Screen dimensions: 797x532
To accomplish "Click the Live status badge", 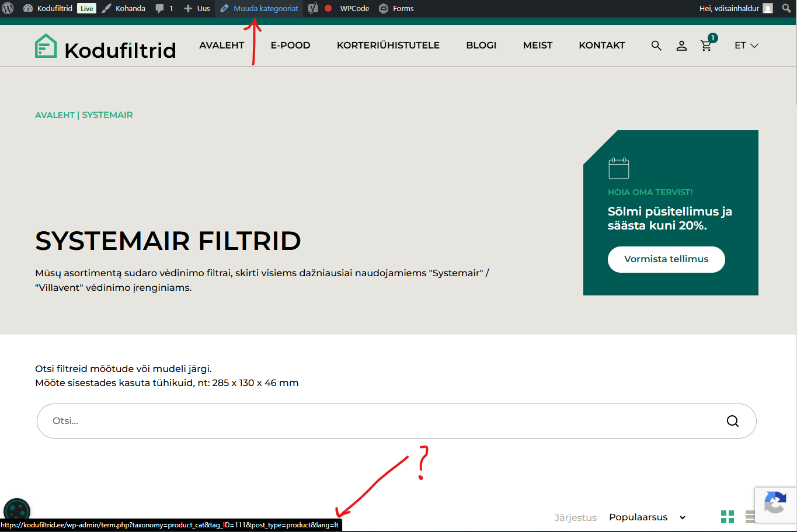I will tap(87, 8).
